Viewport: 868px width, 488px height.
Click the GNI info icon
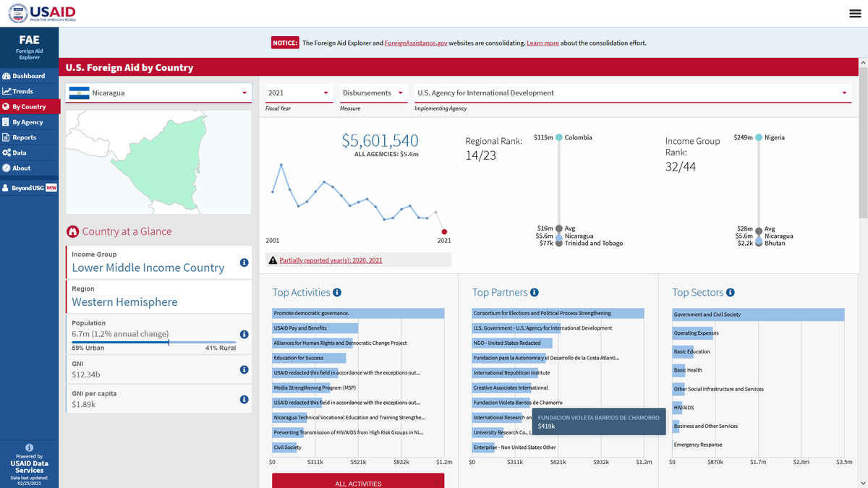coord(244,369)
